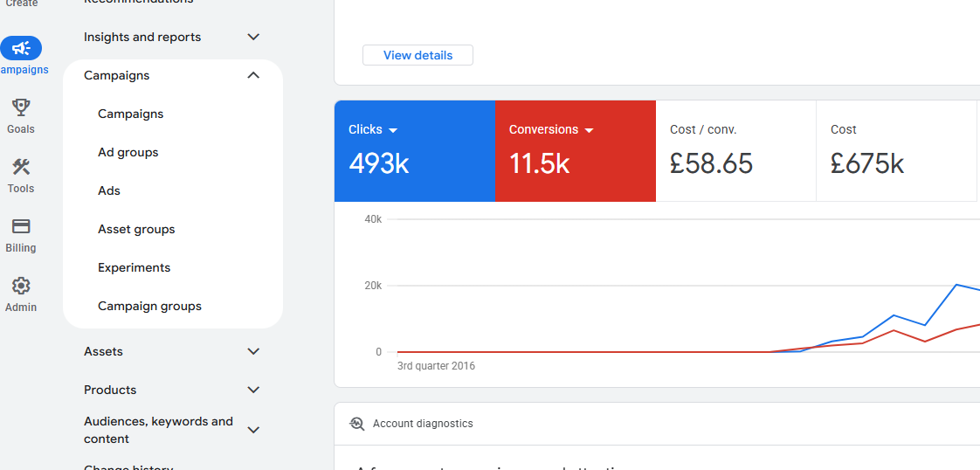Open the Clicks metric dropdown
Image resolution: width=980 pixels, height=470 pixels.
click(393, 130)
